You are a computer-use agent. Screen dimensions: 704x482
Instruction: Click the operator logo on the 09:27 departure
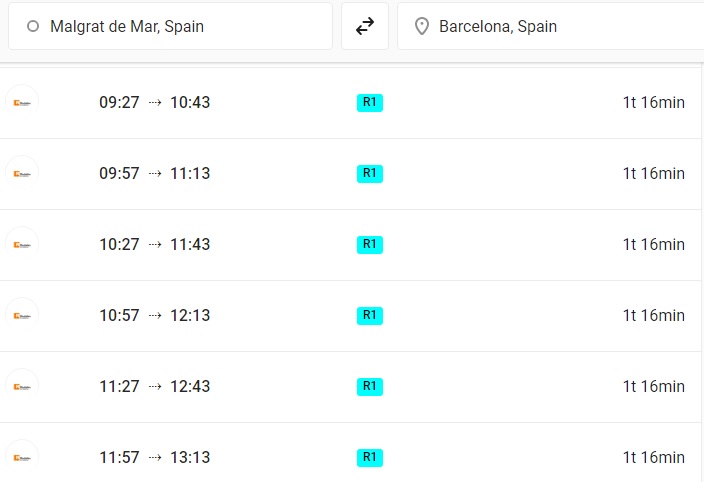pyautogui.click(x=22, y=102)
